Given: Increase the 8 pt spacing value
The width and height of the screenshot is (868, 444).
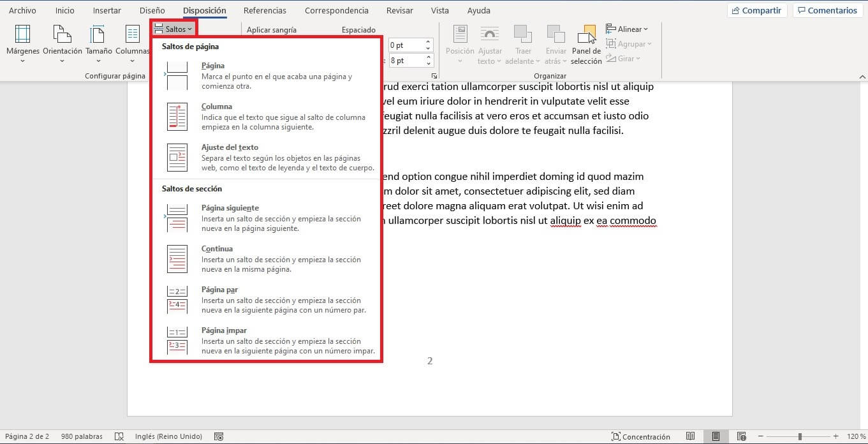Looking at the screenshot, I should click(429, 57).
